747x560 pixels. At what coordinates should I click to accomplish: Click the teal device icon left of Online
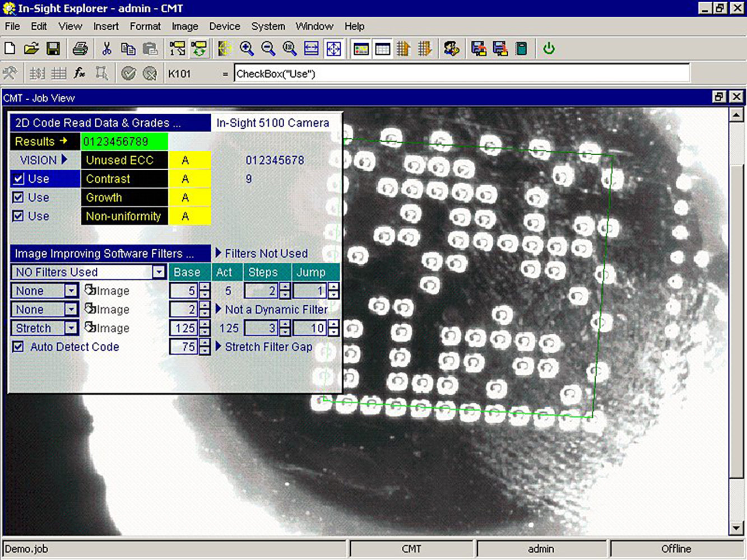pyautogui.click(x=522, y=49)
